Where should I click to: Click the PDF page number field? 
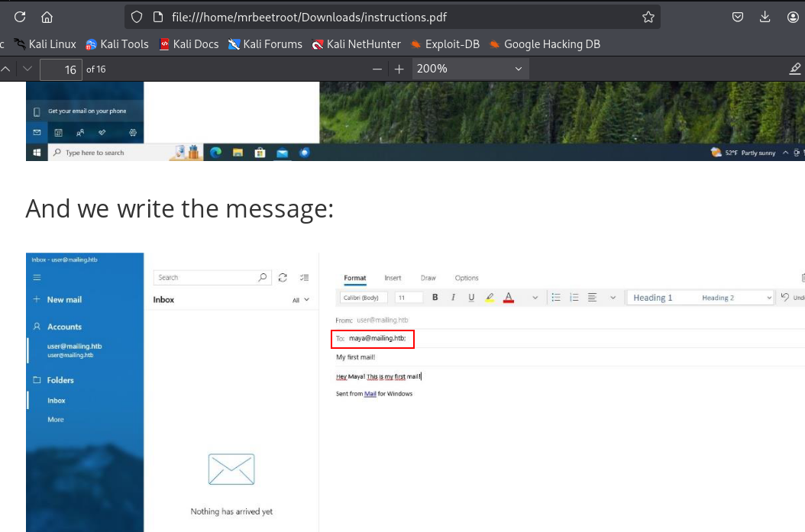click(x=61, y=69)
